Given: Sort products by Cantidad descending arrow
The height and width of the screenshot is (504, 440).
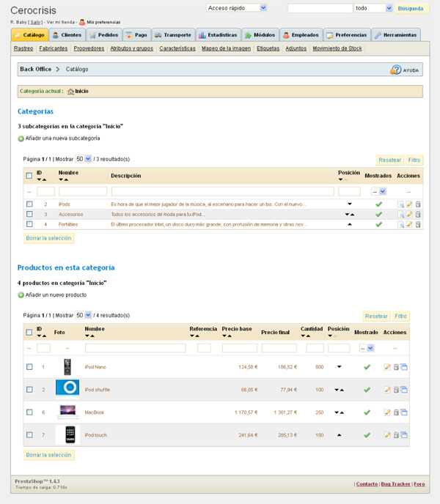Looking at the screenshot, I should coord(303,336).
